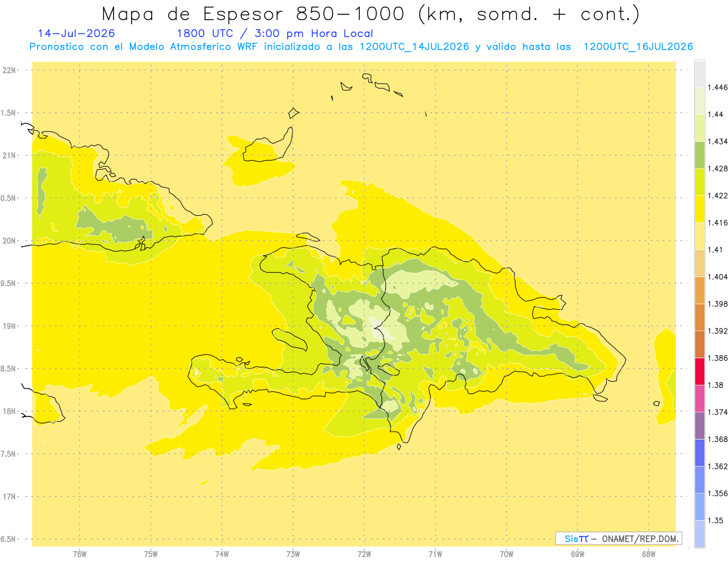Viewport: 728px width, 562px height.
Task: Pick the bright yellow legend swatch between 1.416 and 1.422
Action: click(699, 209)
